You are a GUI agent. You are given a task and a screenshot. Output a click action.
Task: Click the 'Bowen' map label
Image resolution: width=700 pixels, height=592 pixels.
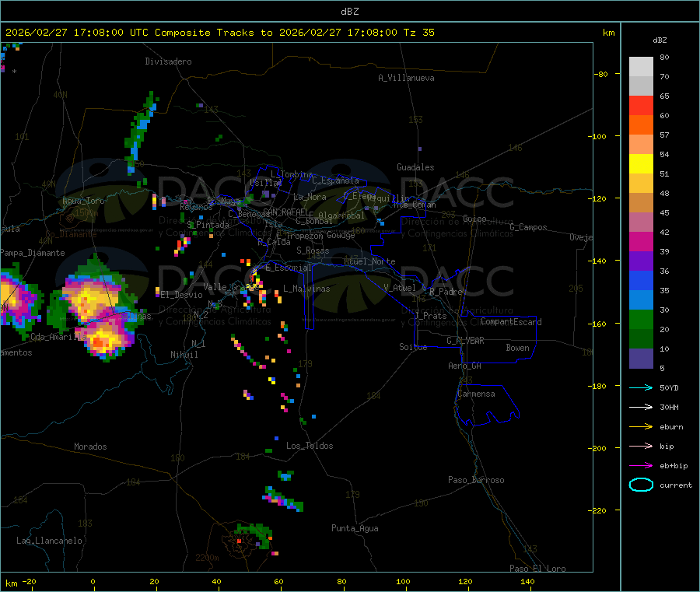coord(518,348)
